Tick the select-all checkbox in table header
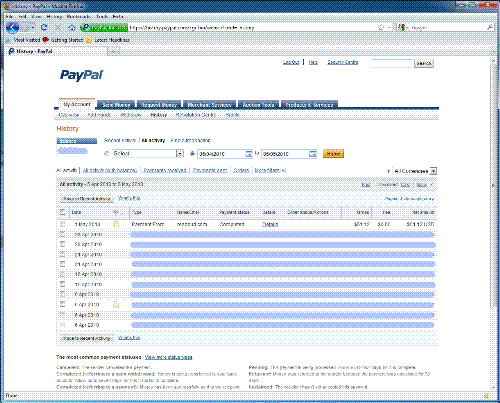 pos(62,212)
